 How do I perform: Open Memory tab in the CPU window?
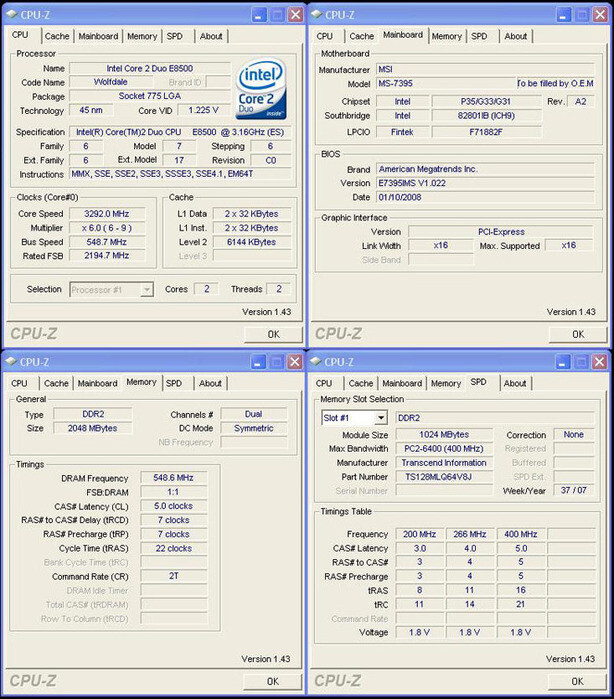(x=142, y=37)
